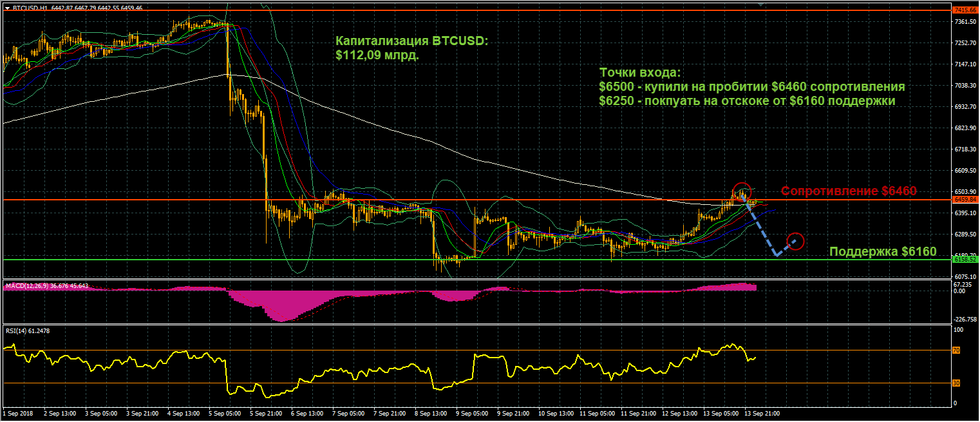Screen dimensions: 980x422
Task: Select the '$112,09 млрд.' text label
Action: click(377, 56)
